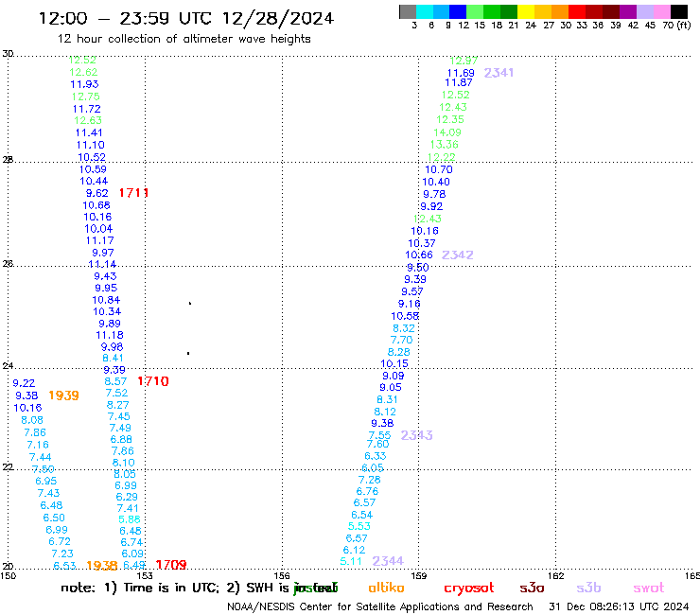Click the cryosat satellite legend label
700x615 pixels.
click(x=469, y=589)
